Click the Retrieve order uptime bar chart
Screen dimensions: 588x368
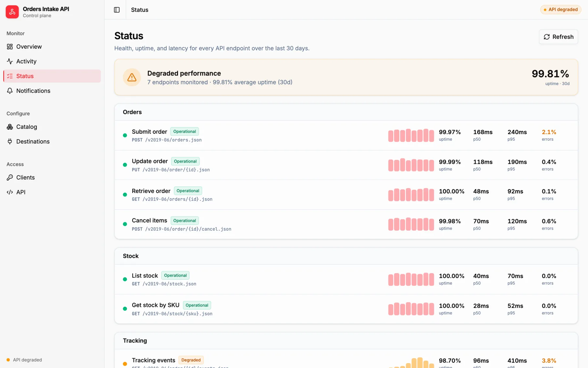click(x=411, y=194)
